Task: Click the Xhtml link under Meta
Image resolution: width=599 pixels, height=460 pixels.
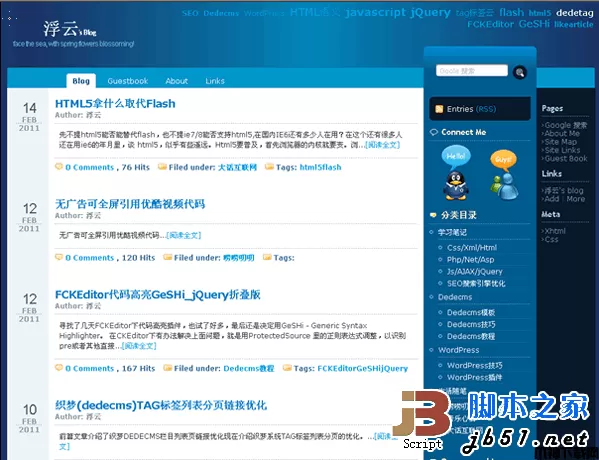Action: coord(555,231)
